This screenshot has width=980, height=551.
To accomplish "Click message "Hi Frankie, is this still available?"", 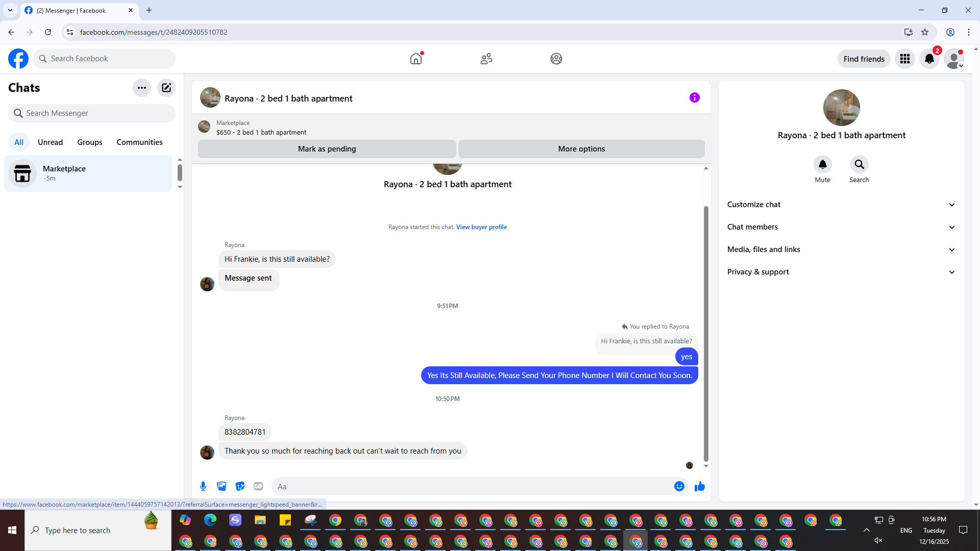I will (277, 259).
